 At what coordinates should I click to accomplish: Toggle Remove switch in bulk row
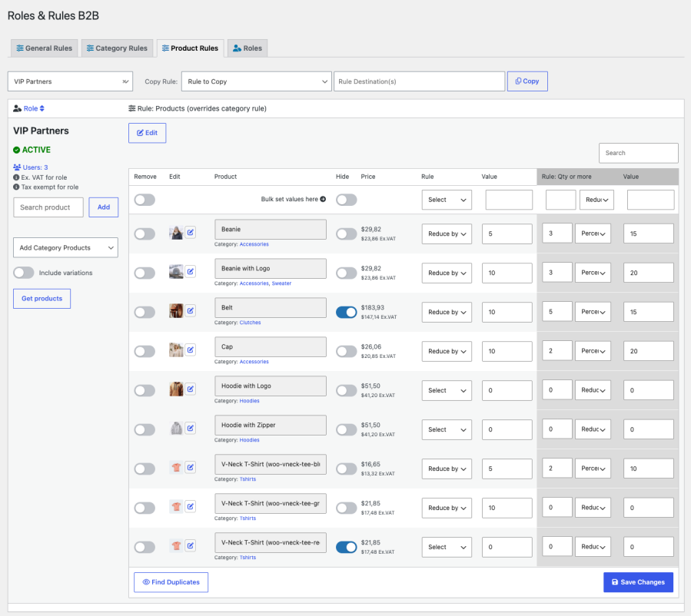pos(145,200)
